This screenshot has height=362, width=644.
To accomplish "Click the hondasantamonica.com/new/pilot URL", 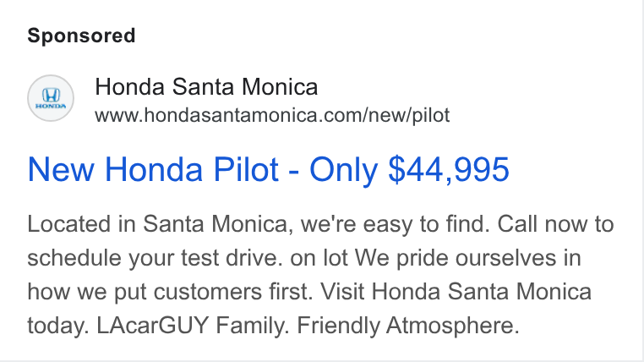I will 272,115.
